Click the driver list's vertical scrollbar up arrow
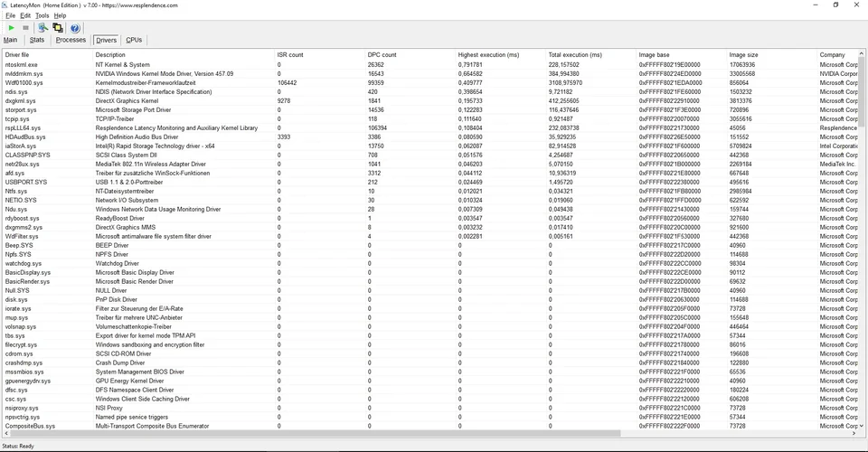The image size is (868, 452). (861, 53)
